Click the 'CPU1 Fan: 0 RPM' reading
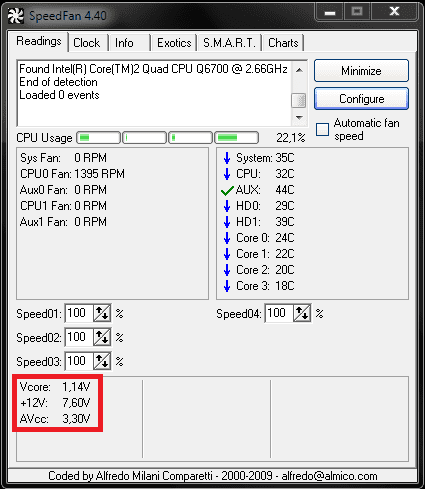Image resolution: width=425 pixels, height=489 pixels. [x=63, y=206]
